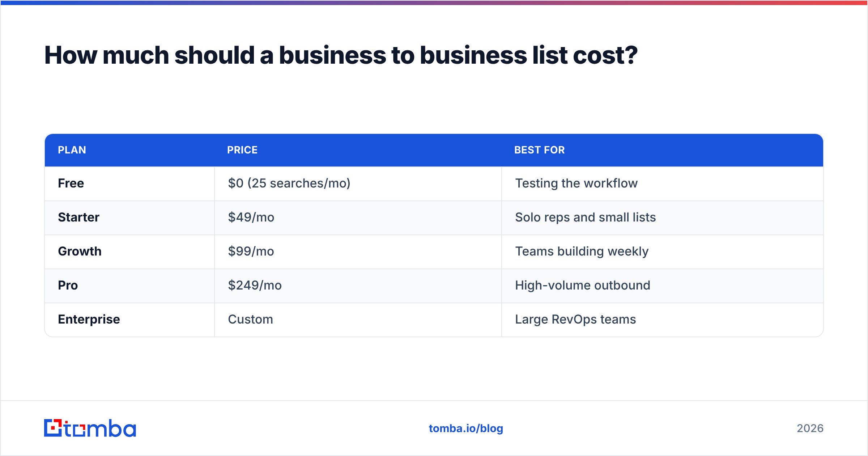Click the PLAN column header
The width and height of the screenshot is (868, 456).
[x=72, y=150]
